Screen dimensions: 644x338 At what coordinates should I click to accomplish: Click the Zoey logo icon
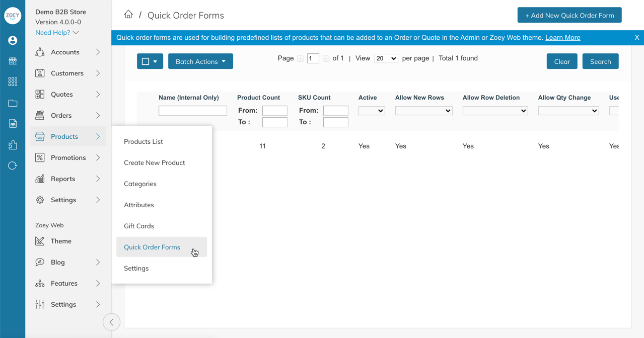point(13,16)
